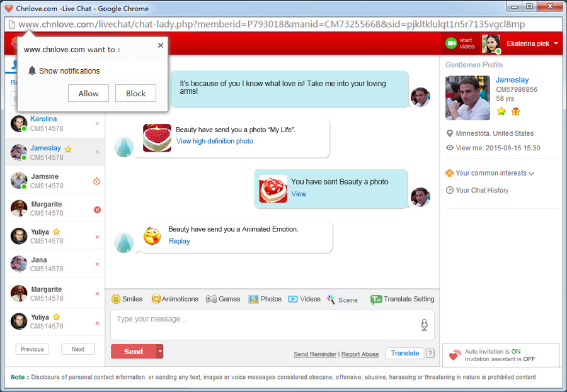Open Scene option in chat toolbar
Image resolution: width=567 pixels, height=392 pixels.
pyautogui.click(x=342, y=300)
